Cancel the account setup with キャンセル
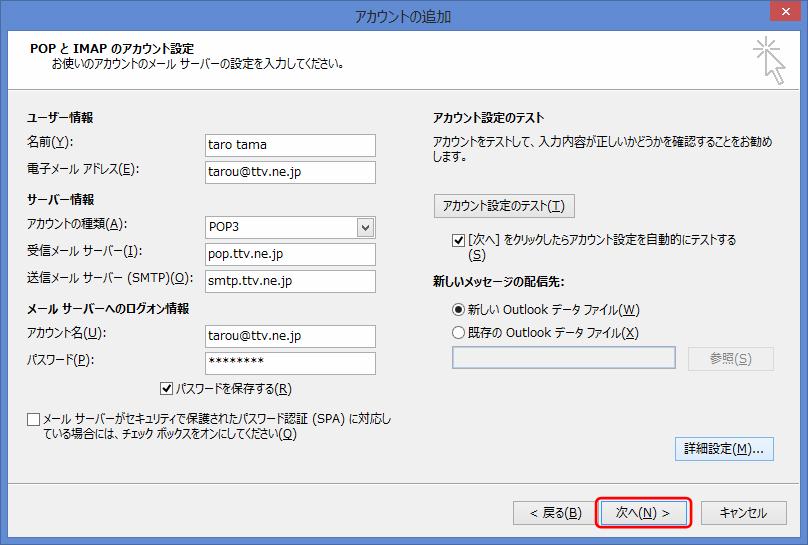 (743, 513)
